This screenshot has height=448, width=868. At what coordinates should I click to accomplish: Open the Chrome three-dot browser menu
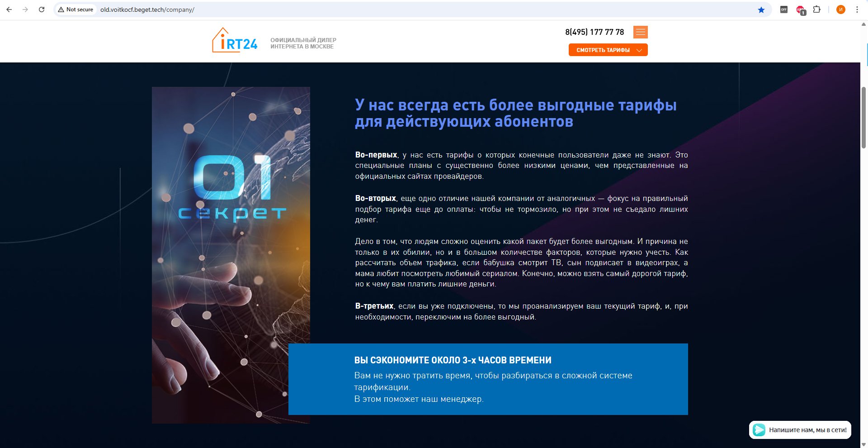tap(857, 9)
